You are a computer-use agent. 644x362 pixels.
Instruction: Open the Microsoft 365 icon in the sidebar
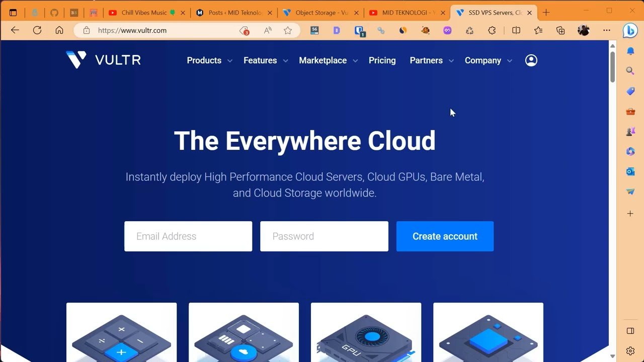point(630,151)
